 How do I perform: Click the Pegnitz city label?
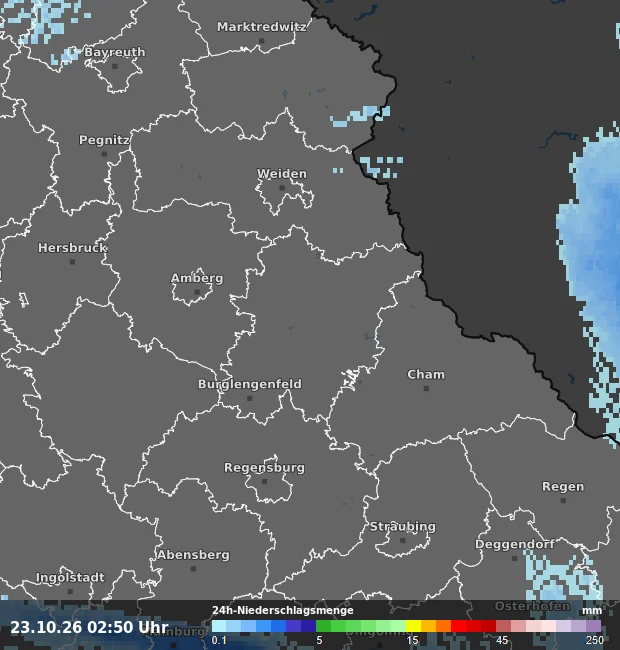coord(104,140)
